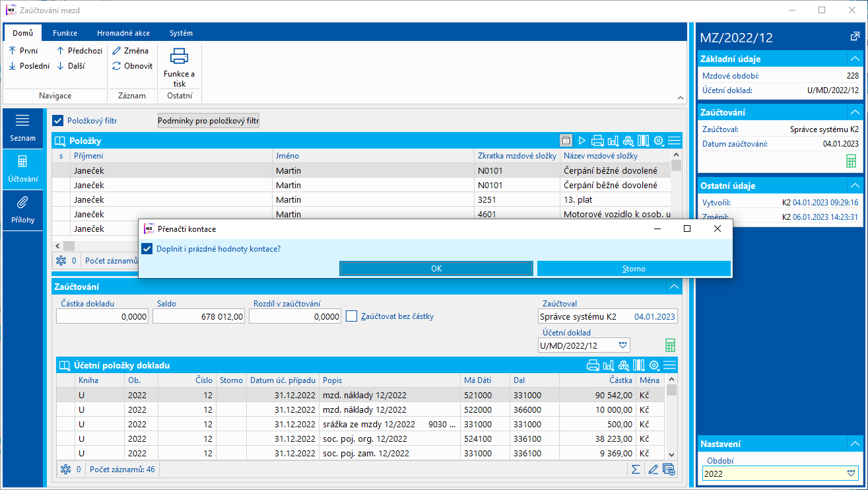The image size is (868, 490).
Task: Collapse Ostatní údaje section
Action: pyautogui.click(x=853, y=186)
